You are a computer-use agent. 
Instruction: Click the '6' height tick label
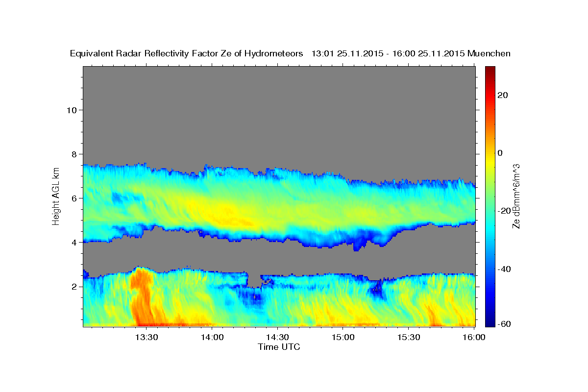click(73, 198)
